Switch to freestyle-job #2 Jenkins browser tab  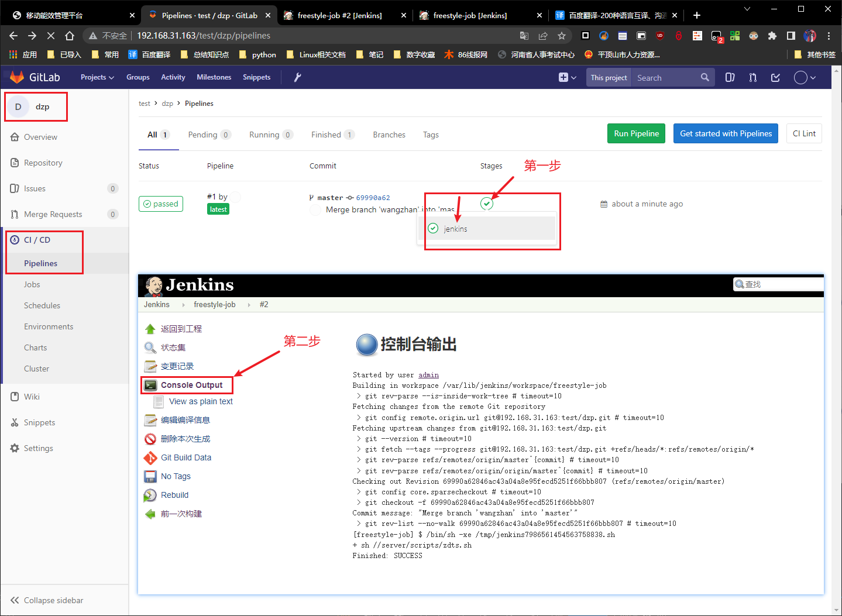(340, 15)
